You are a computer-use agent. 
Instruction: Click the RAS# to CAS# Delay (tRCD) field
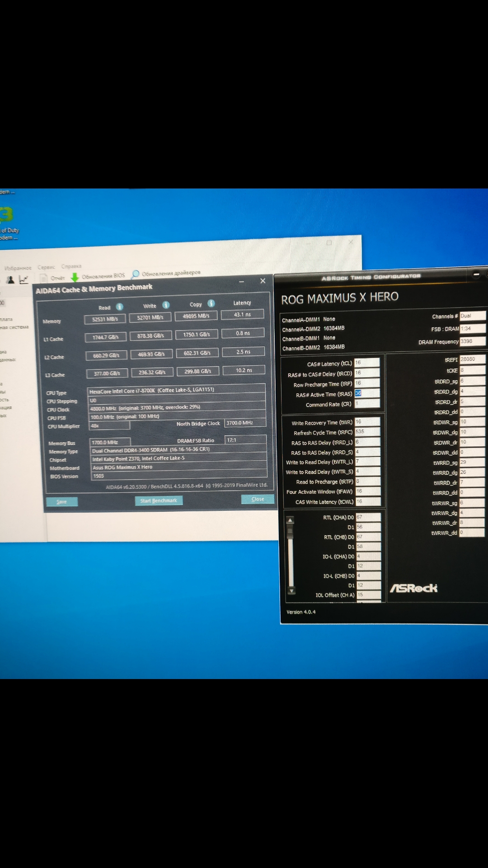pos(367,373)
